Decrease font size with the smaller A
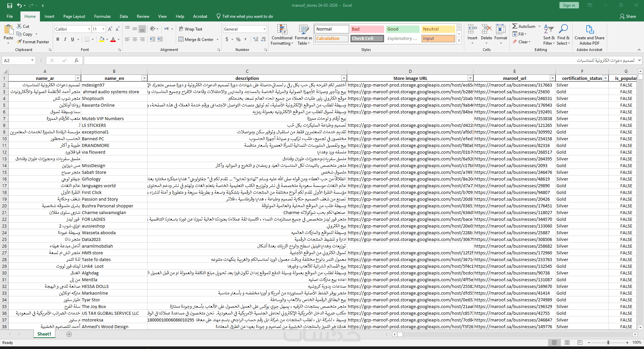This screenshot has height=349, width=644. point(117,29)
